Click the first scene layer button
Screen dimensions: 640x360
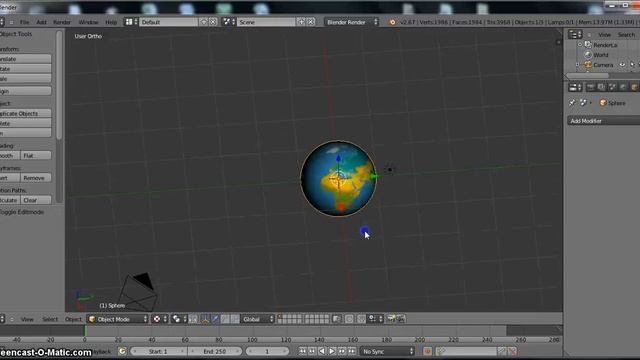coord(280,317)
